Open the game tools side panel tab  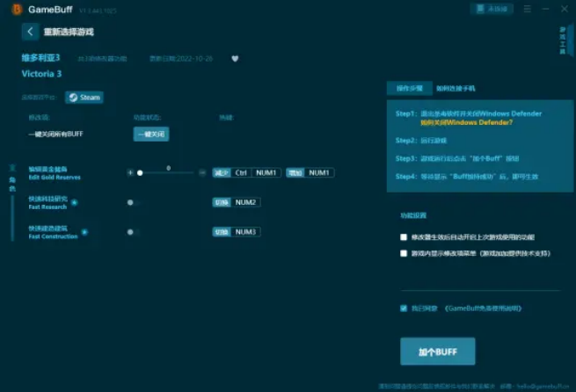[565, 40]
